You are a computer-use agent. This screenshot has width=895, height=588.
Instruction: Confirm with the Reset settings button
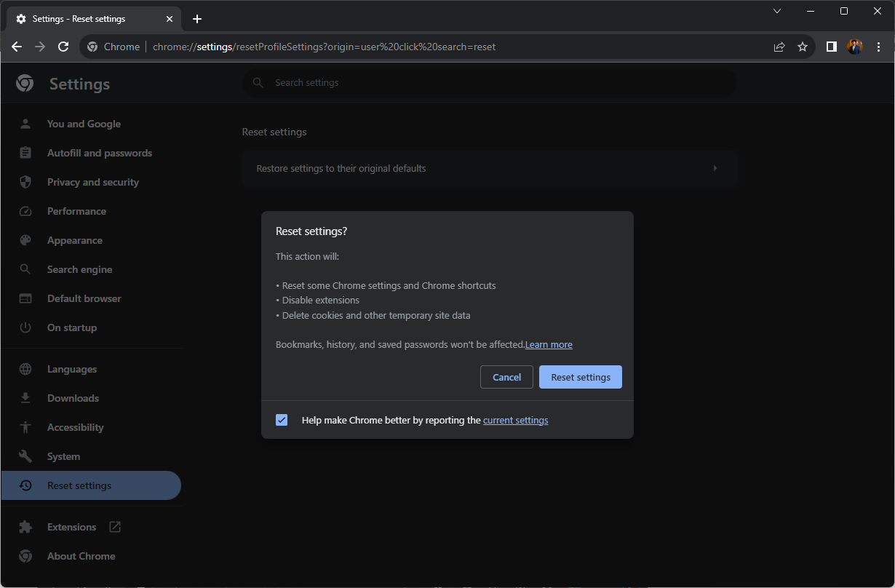tap(580, 377)
